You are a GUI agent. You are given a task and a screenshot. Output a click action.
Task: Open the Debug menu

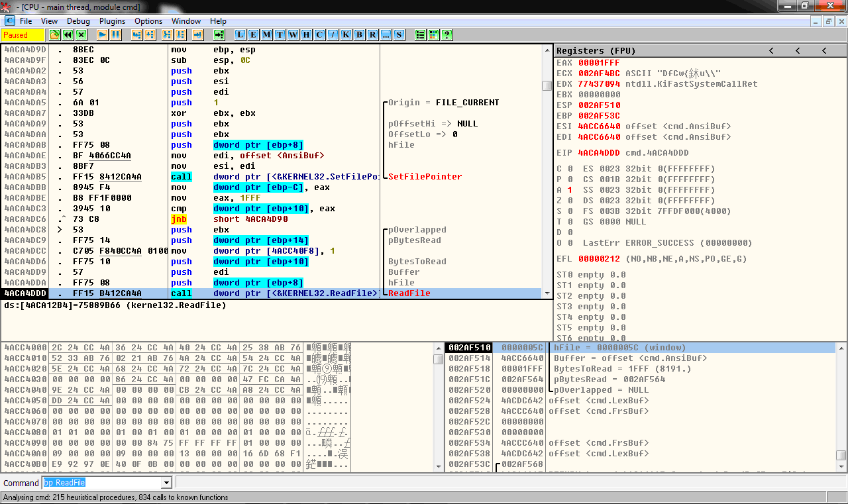click(x=78, y=21)
